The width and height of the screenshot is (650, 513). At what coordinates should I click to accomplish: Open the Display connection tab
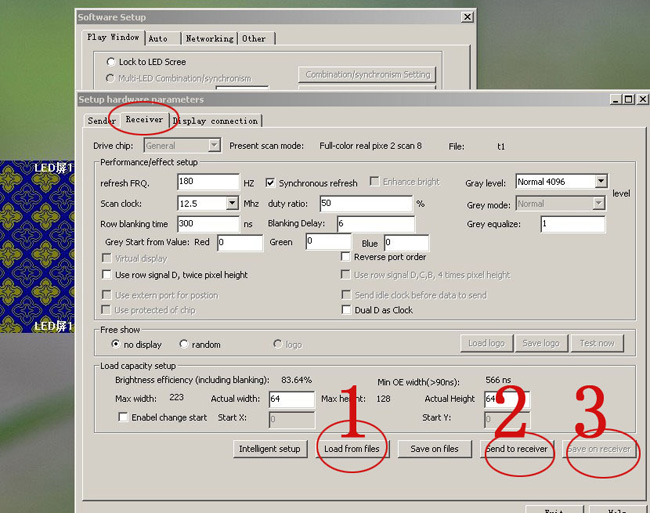(215, 120)
